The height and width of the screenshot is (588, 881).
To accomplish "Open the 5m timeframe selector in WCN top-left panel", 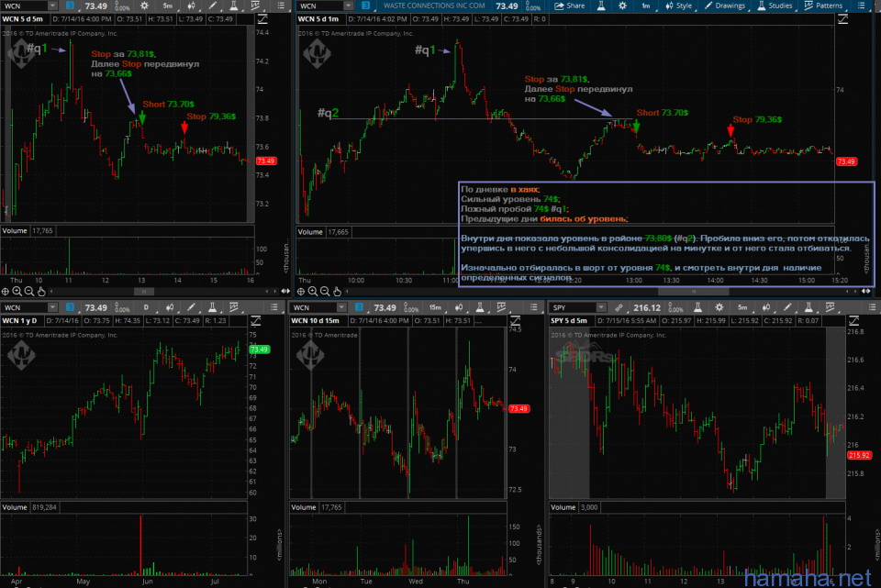I will pos(167,6).
